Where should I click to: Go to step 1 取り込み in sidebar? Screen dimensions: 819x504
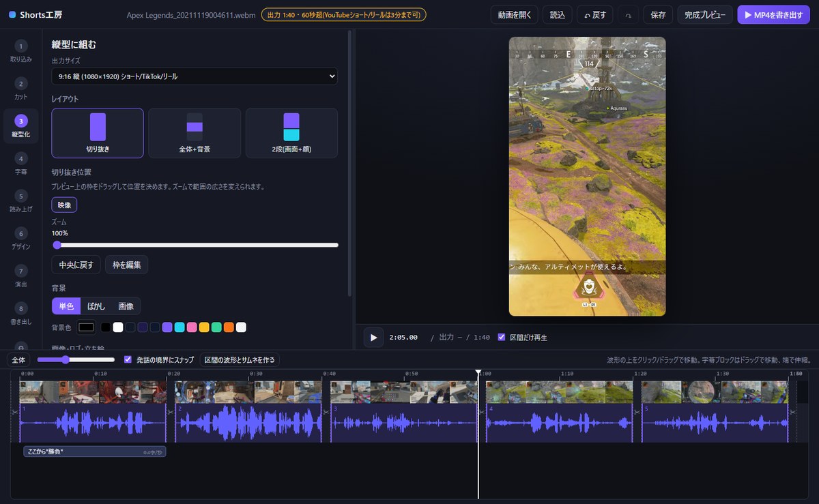point(20,52)
